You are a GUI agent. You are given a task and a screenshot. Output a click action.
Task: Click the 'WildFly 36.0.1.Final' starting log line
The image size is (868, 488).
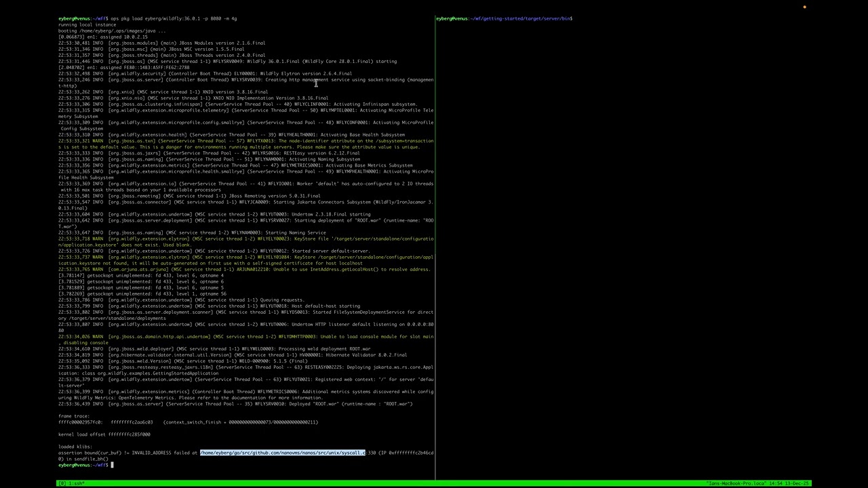(227, 61)
